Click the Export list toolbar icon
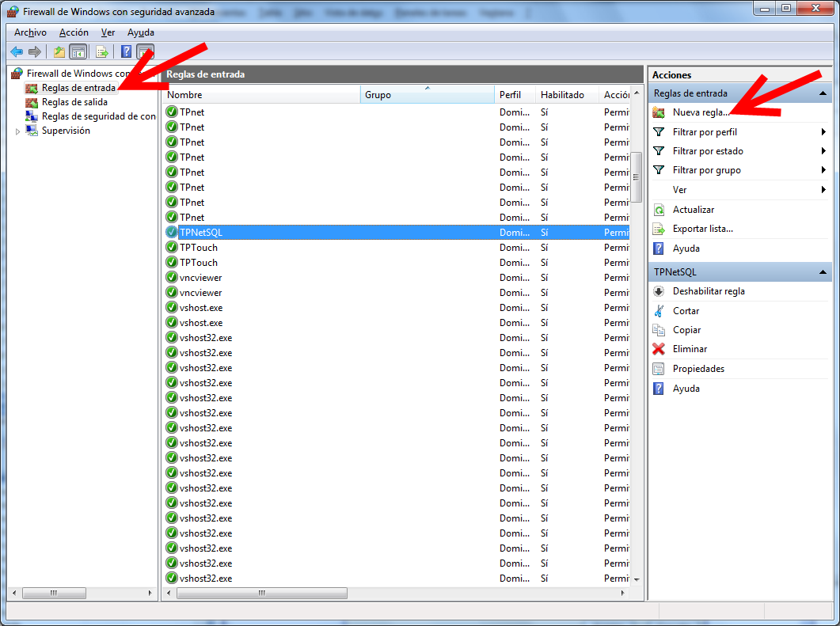Viewport: 840px width, 626px height. 102,52
